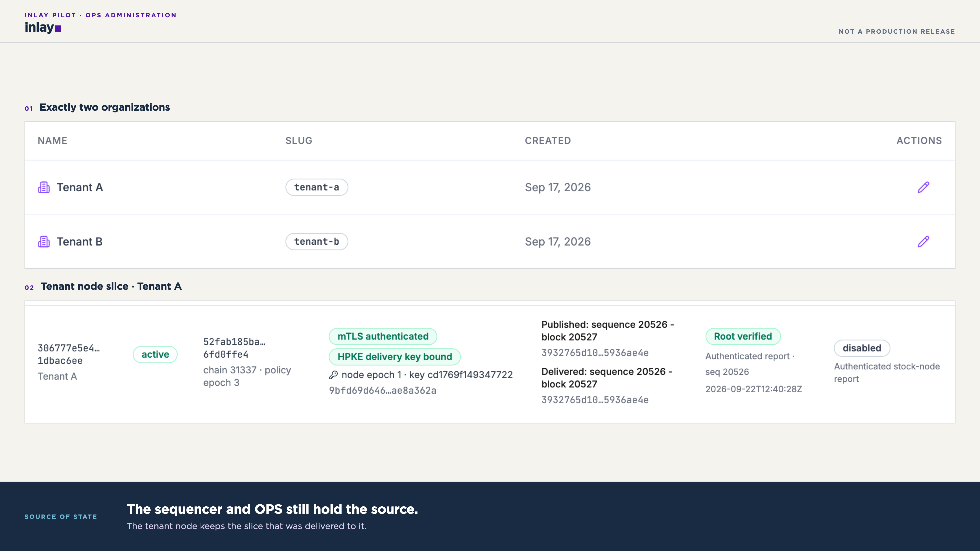This screenshot has height=551, width=980.
Task: Click node ID 306777e5e4…1dbac6ee
Action: (x=68, y=354)
